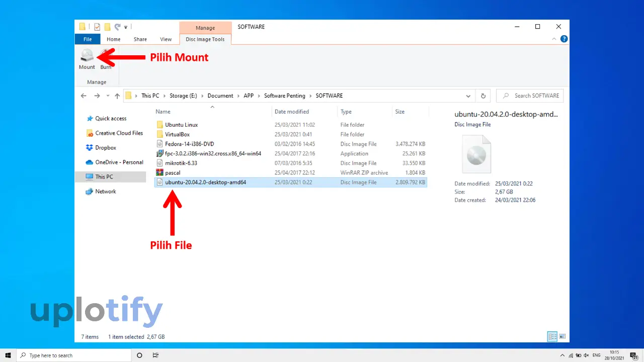644x362 pixels.
Task: Click Document breadcrumb in address bar
Action: (220, 96)
